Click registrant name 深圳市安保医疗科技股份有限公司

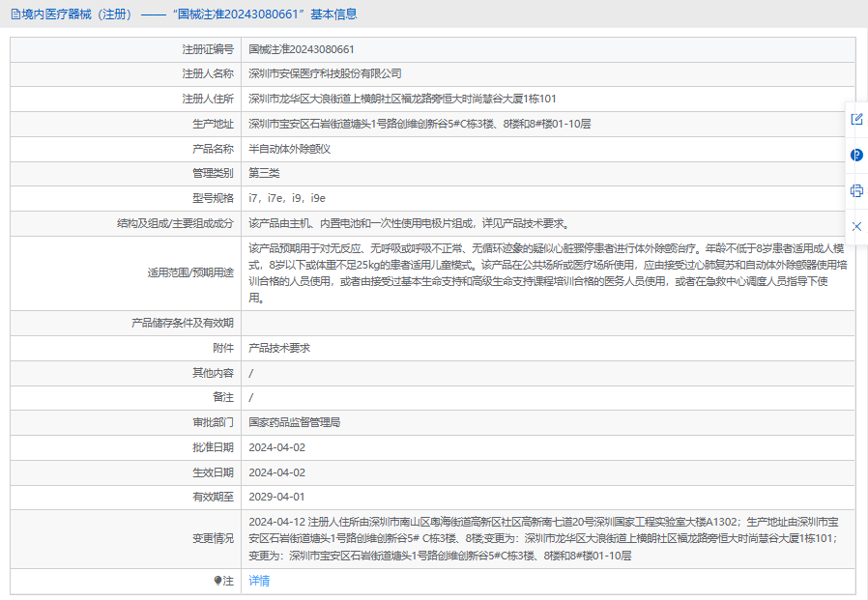[x=325, y=73]
